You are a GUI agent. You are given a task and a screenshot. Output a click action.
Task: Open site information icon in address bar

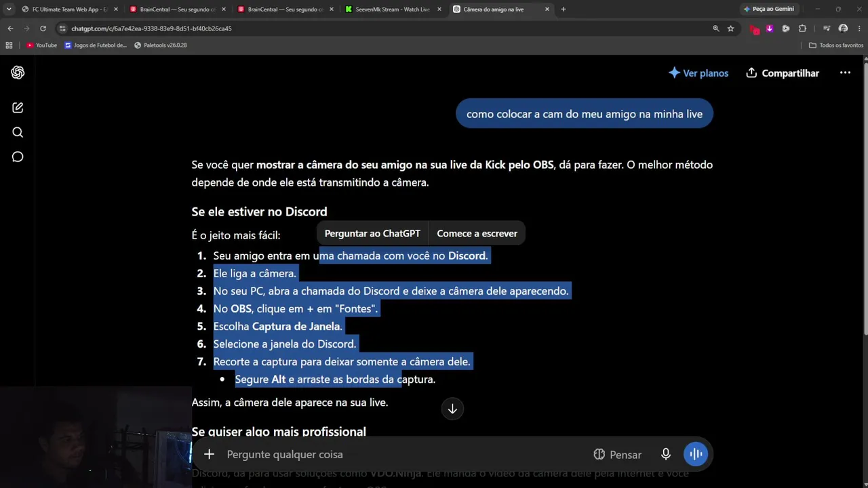click(x=62, y=28)
